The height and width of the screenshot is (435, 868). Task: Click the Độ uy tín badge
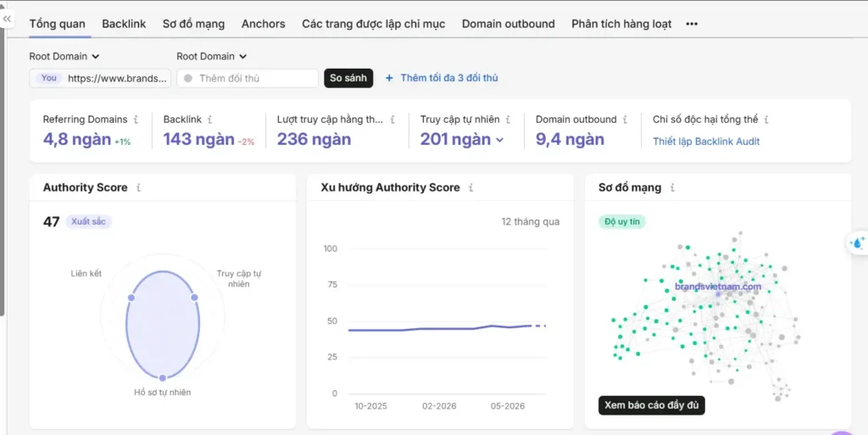(622, 222)
